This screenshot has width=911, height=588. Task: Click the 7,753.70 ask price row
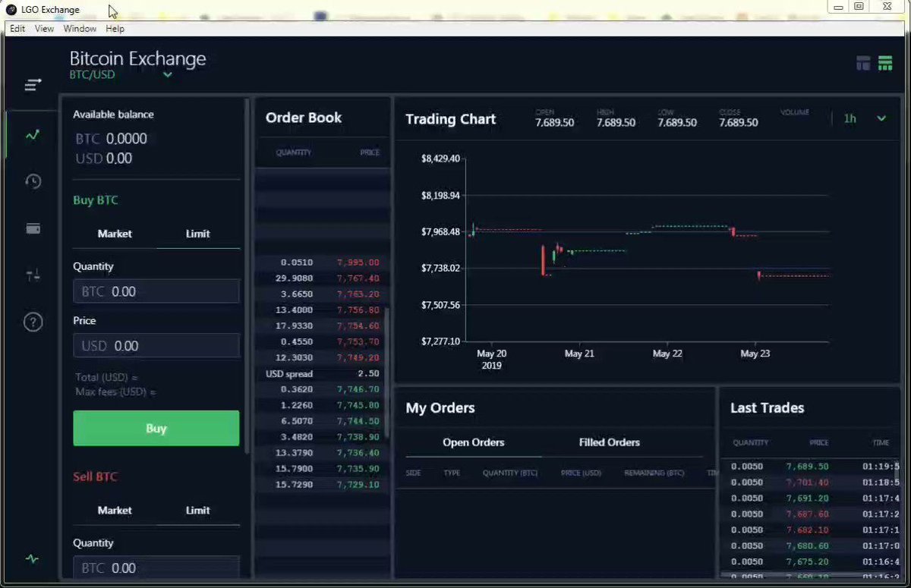click(x=322, y=342)
